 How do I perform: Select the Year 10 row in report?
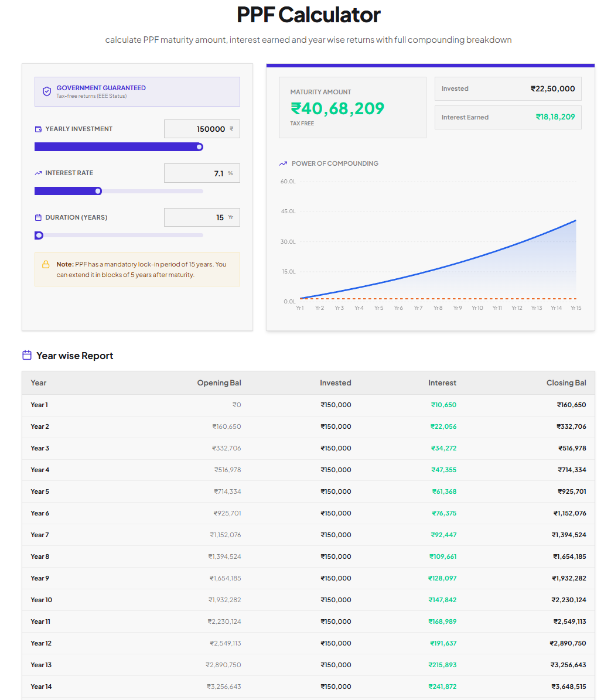coord(308,600)
